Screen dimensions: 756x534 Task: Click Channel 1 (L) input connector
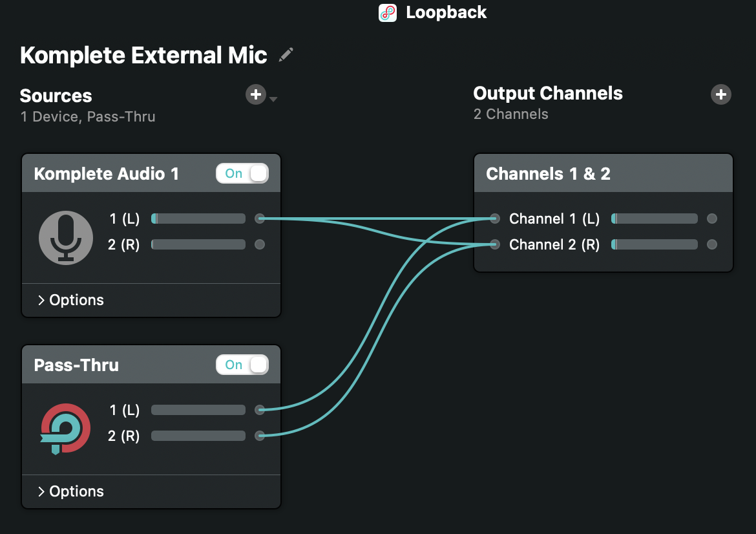pyautogui.click(x=495, y=219)
